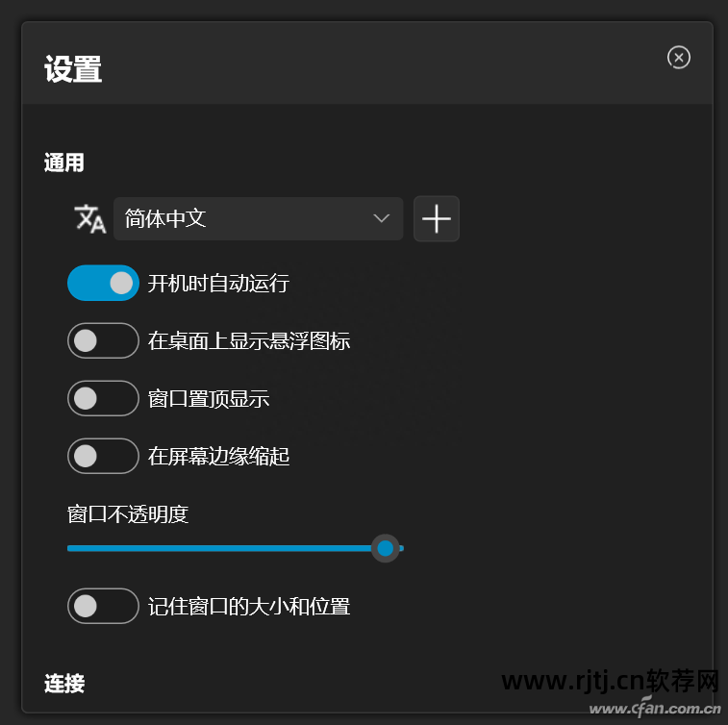Click the 窗口置顶显示 label text

point(209,398)
